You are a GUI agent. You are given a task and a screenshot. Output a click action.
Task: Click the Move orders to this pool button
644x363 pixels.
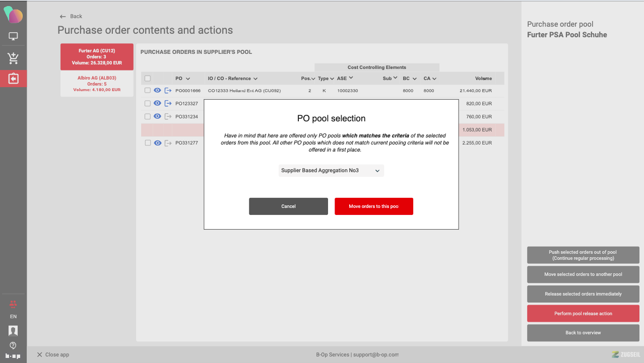(x=373, y=206)
